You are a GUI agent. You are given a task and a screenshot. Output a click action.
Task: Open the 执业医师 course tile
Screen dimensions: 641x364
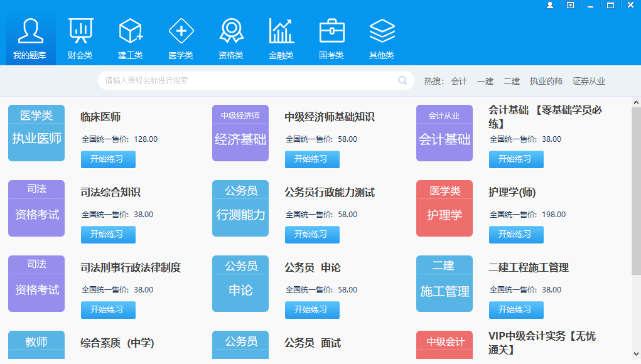point(36,133)
